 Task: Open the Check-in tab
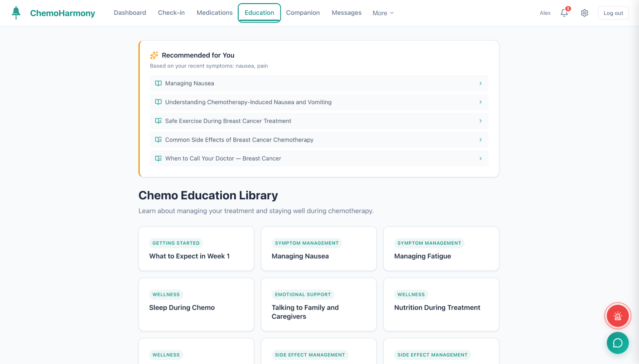tap(171, 13)
